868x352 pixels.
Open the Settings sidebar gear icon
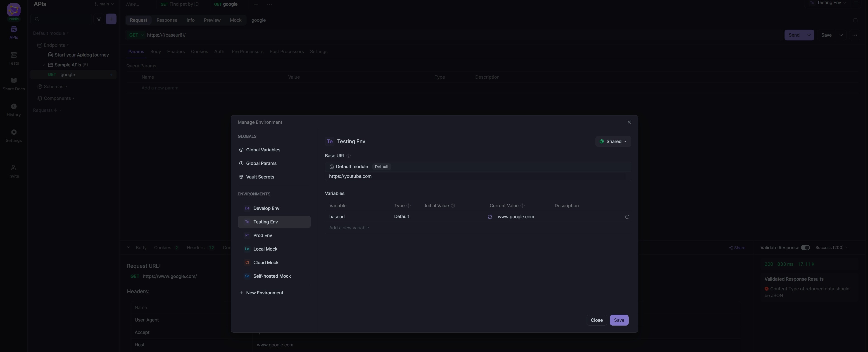14,132
